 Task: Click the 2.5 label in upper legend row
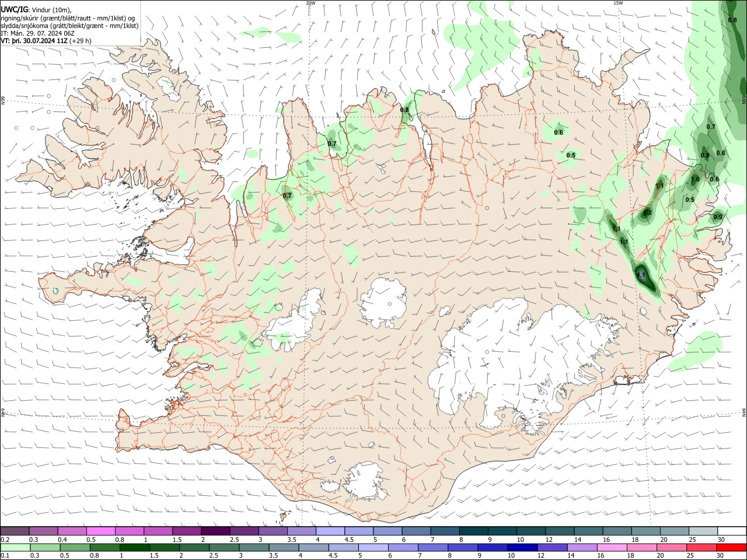[234, 540]
